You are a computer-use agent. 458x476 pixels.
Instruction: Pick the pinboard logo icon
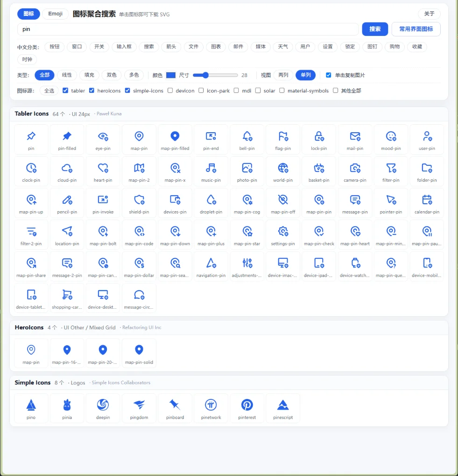(175, 408)
